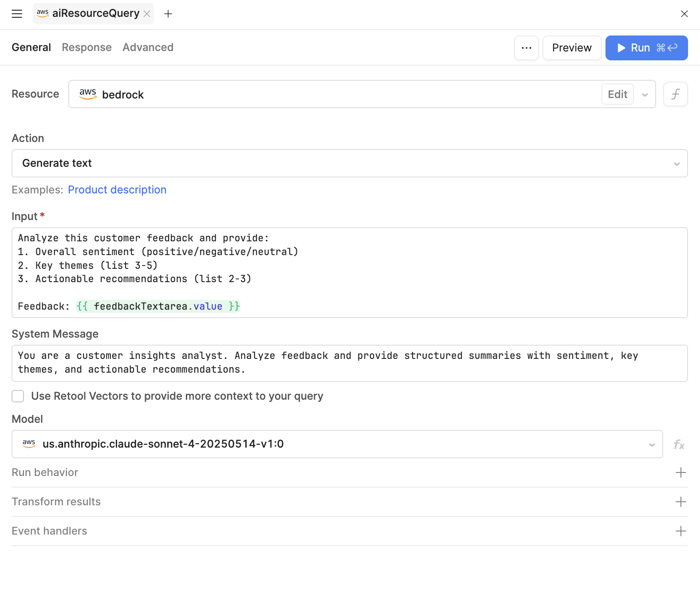The image size is (700, 606).
Task: Switch to the Response tab
Action: [87, 47]
